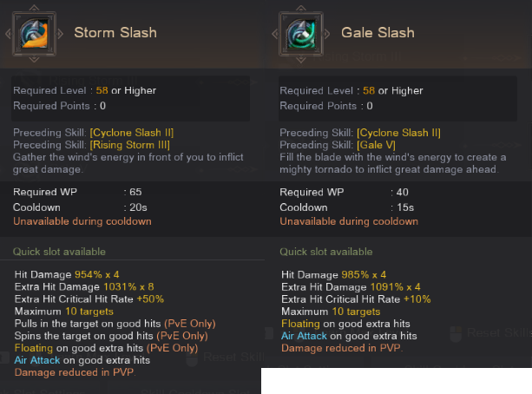Click the Storm Slash skill icon
Screen dimensions: 532x394
point(34,34)
